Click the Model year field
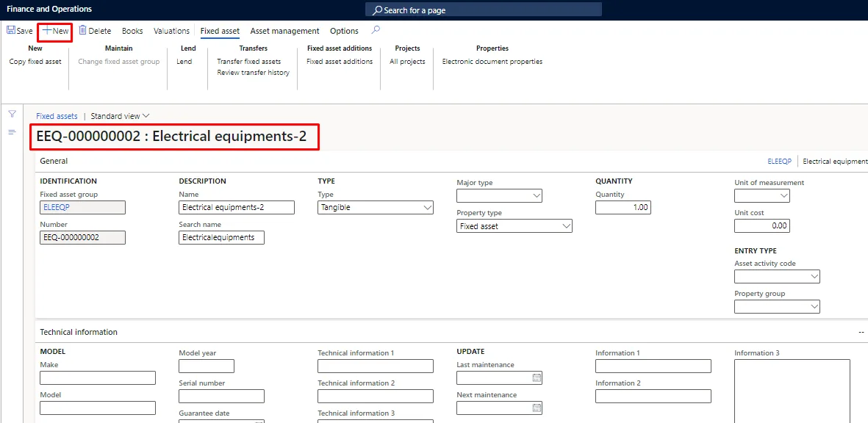Screen dimensions: 868x423 click(x=207, y=366)
